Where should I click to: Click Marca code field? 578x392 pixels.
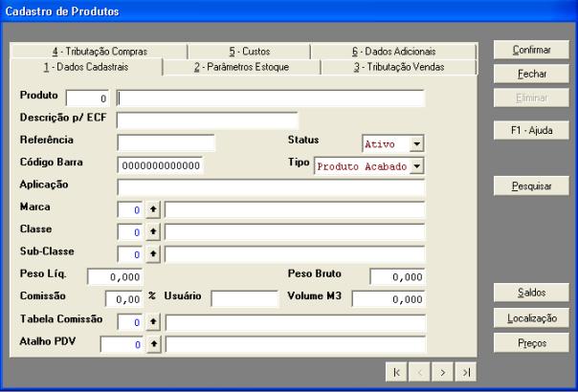(x=130, y=210)
